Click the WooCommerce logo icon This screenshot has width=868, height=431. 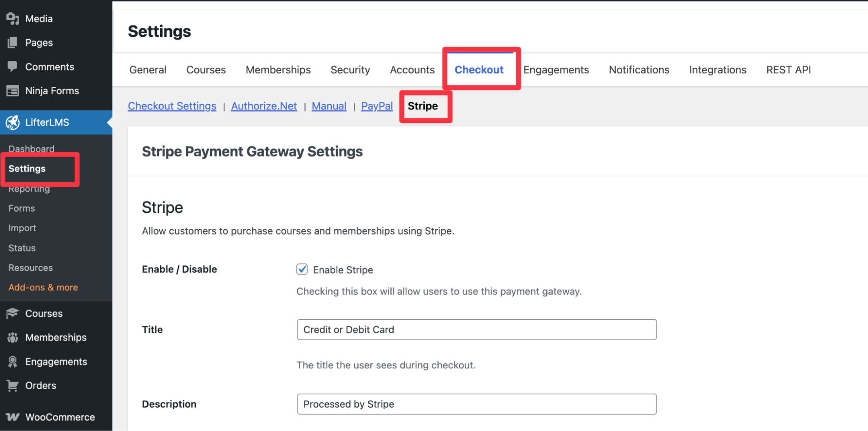point(13,417)
